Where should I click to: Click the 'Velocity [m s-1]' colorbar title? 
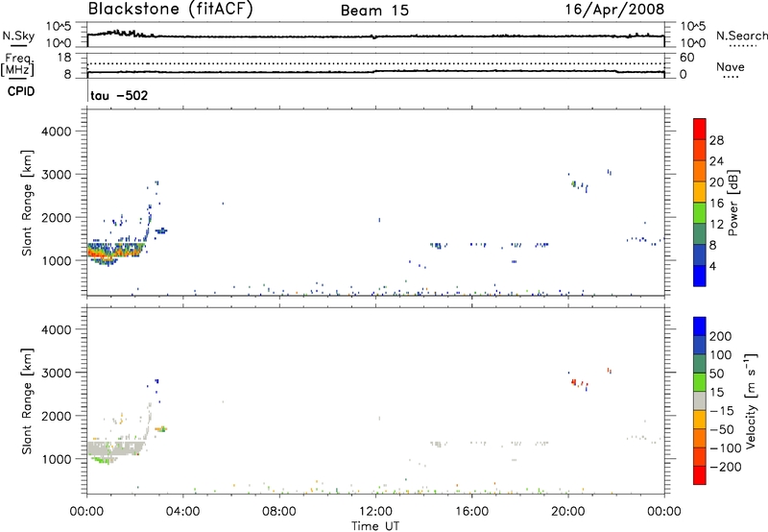point(751,400)
